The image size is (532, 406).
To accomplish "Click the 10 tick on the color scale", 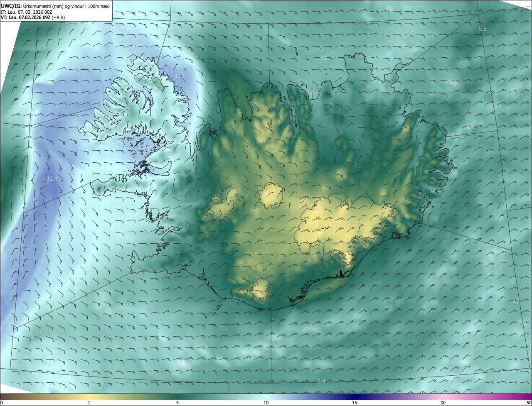I will coord(266,403).
